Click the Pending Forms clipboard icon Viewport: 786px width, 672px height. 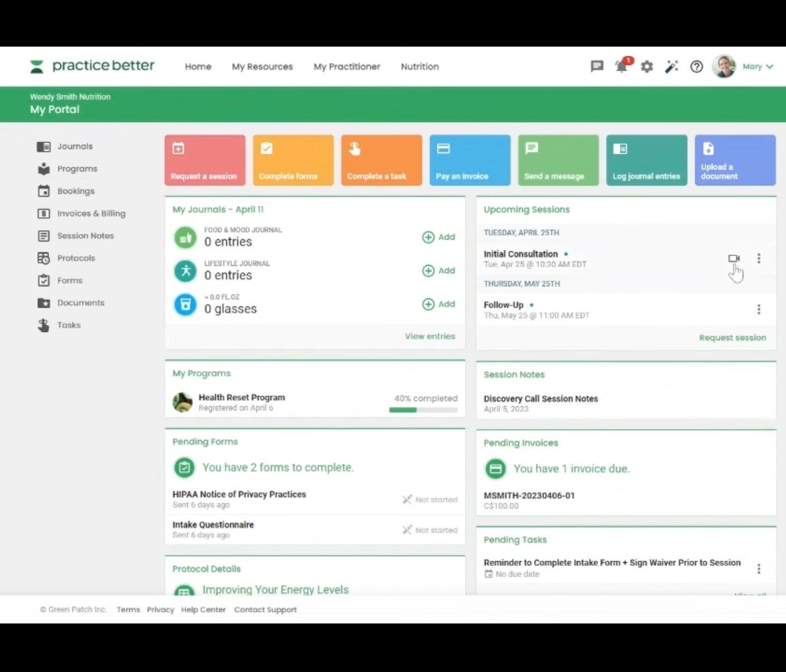tap(184, 468)
